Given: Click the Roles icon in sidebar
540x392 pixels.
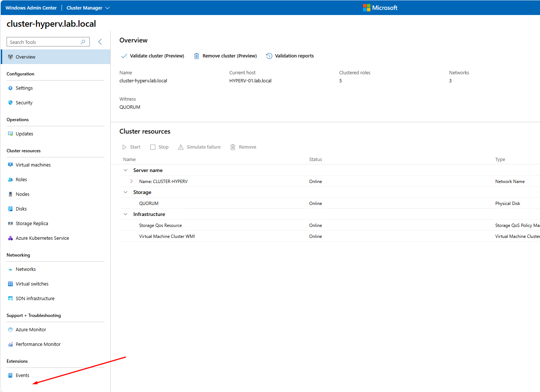Looking at the screenshot, I should 10,180.
